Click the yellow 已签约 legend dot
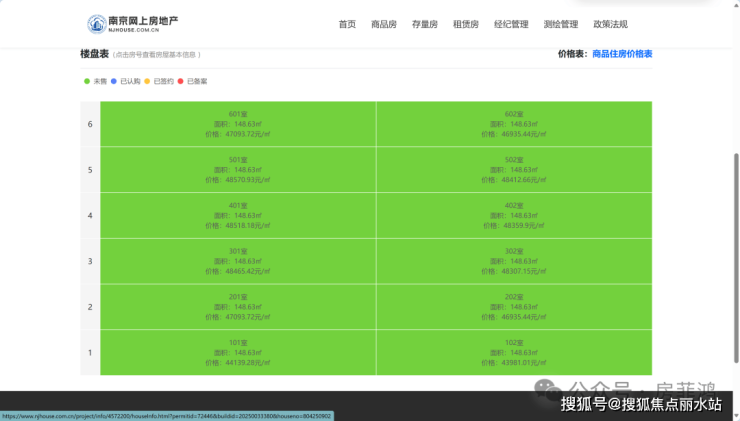 [147, 81]
